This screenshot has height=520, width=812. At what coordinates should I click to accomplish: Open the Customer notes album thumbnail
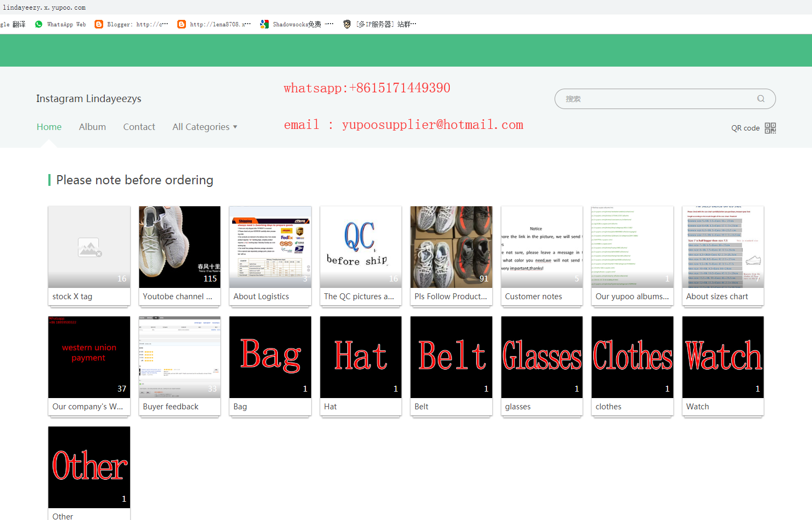pyautogui.click(x=542, y=247)
